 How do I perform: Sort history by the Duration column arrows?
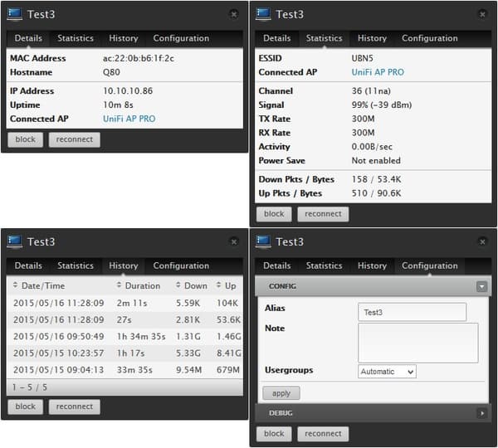(x=119, y=285)
